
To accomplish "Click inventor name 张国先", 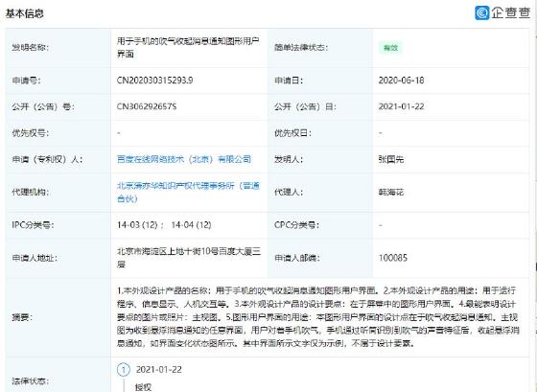I will tap(391, 159).
